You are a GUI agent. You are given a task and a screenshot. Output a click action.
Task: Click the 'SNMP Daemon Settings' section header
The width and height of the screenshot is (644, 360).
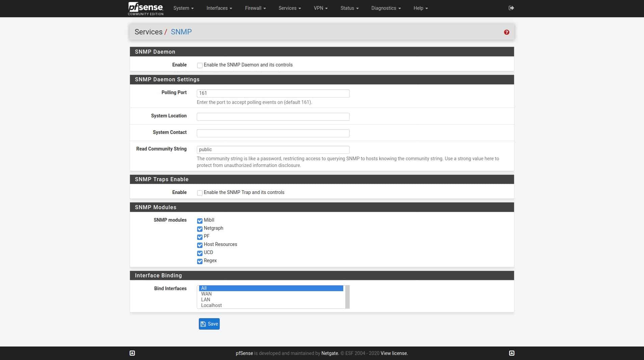[322, 80]
